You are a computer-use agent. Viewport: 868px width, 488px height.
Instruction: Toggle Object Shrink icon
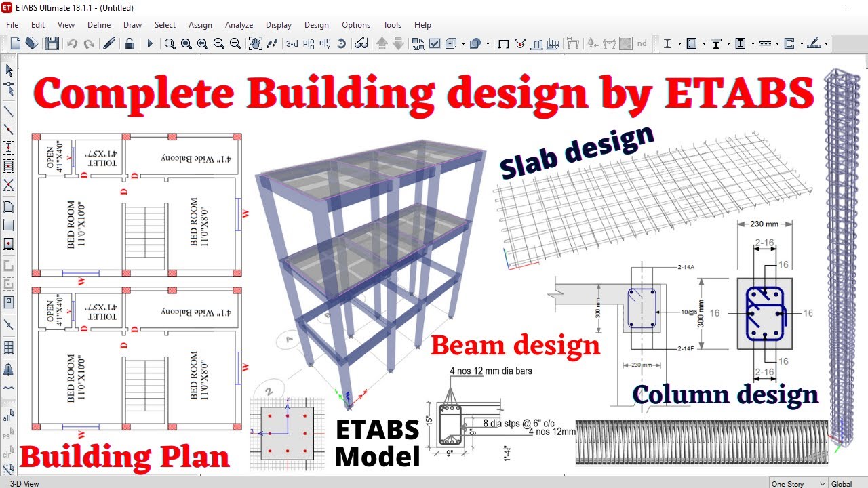(418, 43)
